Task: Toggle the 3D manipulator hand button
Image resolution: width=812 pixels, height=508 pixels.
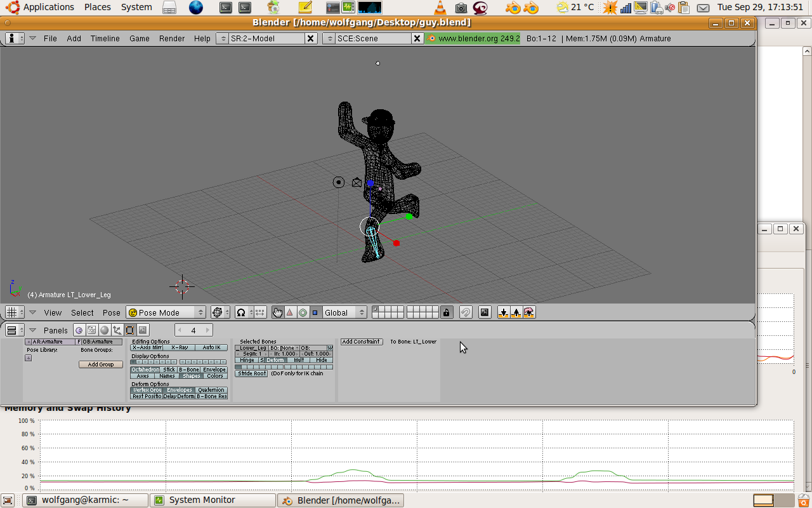Action: coord(277,312)
